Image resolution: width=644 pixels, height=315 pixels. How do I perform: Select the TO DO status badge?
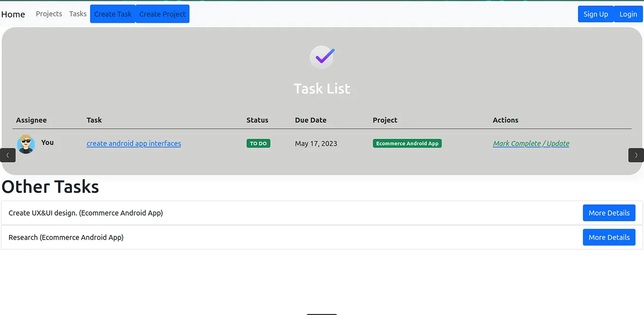(x=258, y=143)
